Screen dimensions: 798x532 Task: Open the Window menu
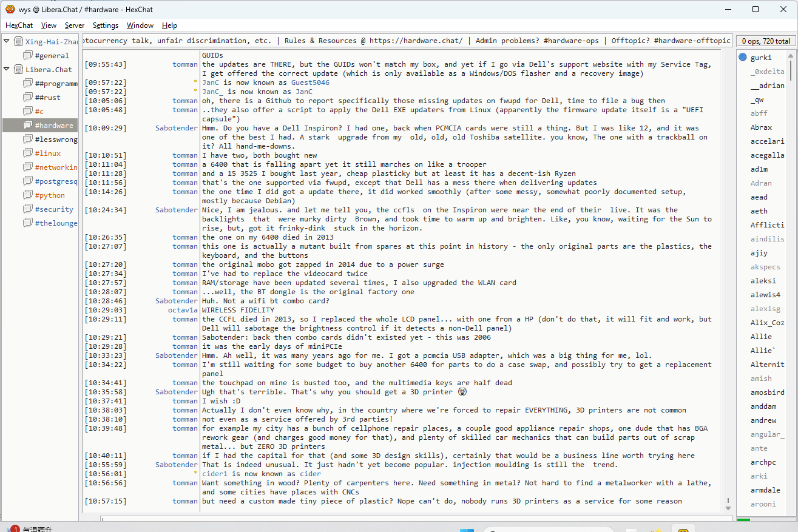pos(140,25)
